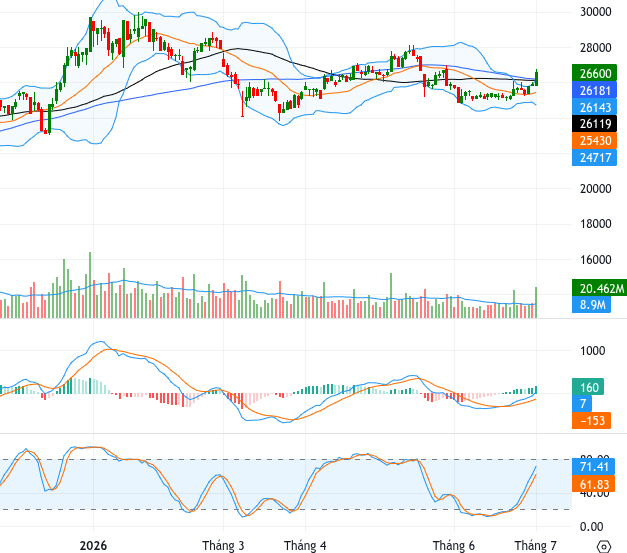627x553 pixels.
Task: Click the stochastic 71.41 value label
Action: tap(593, 467)
